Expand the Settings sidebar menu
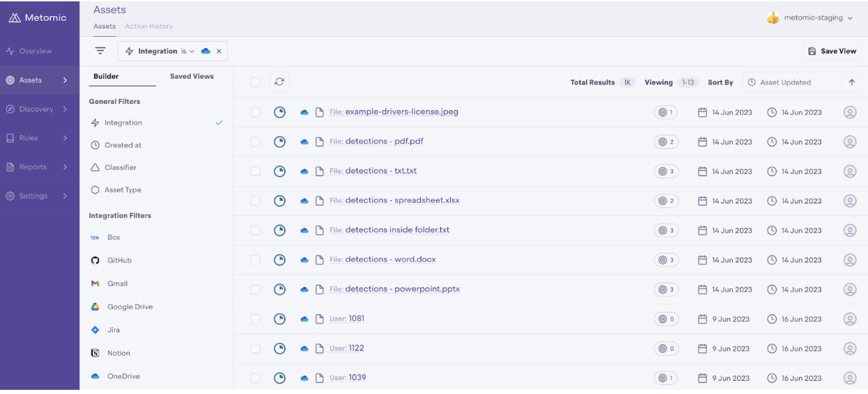The width and height of the screenshot is (868, 394). pyautogui.click(x=65, y=196)
